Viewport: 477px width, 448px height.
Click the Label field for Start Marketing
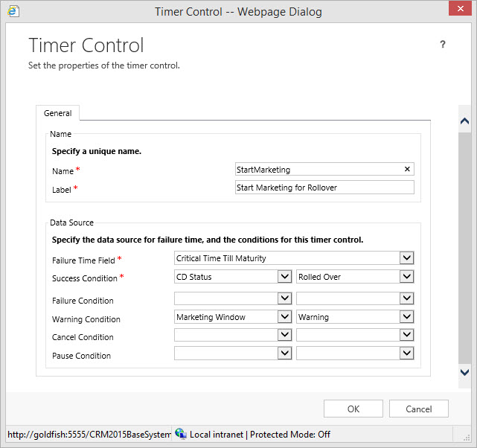pos(324,188)
